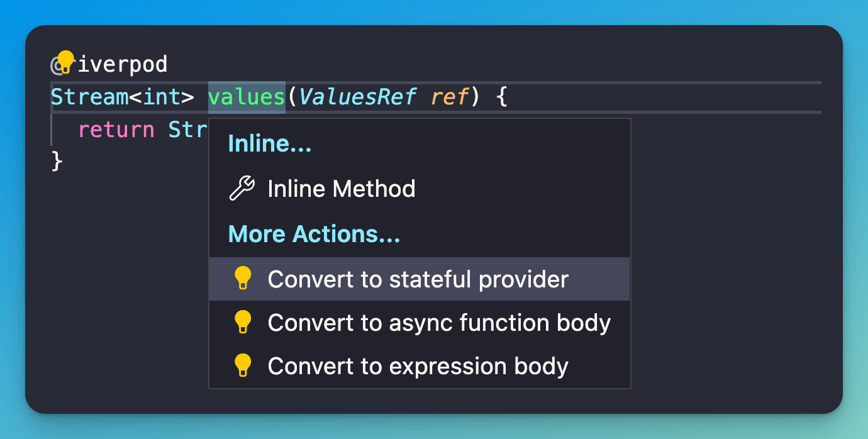
Task: Click the return keyword
Action: [116, 130]
